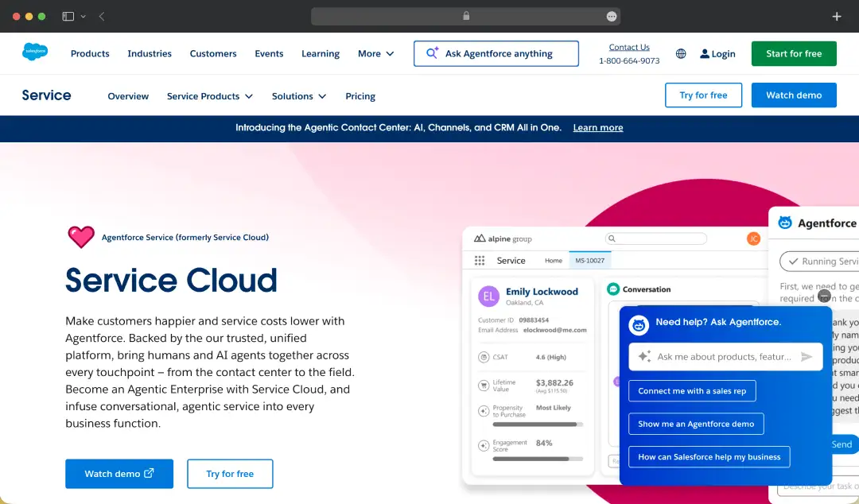Click the green Start for free button
Viewport: 859px width, 504px height.
793,53
